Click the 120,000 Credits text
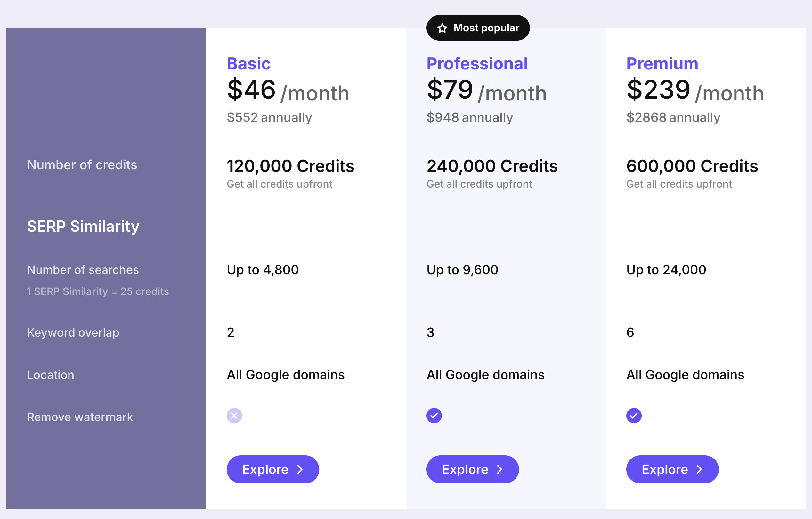812x519 pixels. click(290, 166)
